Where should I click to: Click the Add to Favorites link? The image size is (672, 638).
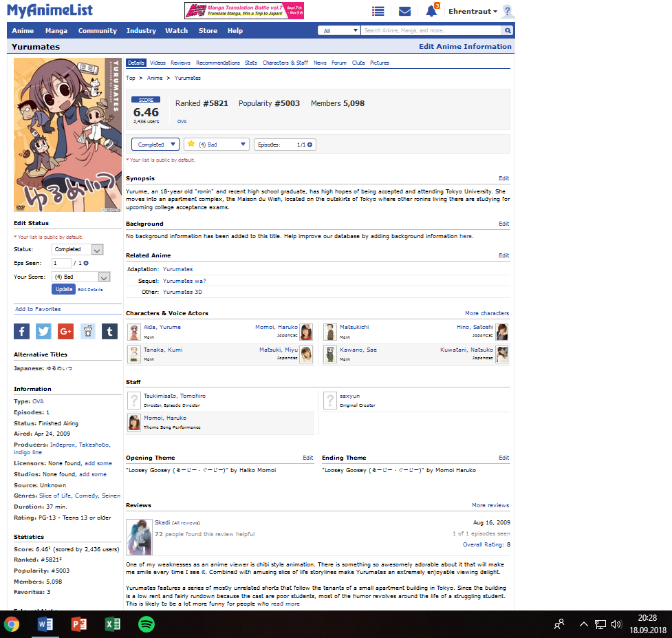pos(38,309)
